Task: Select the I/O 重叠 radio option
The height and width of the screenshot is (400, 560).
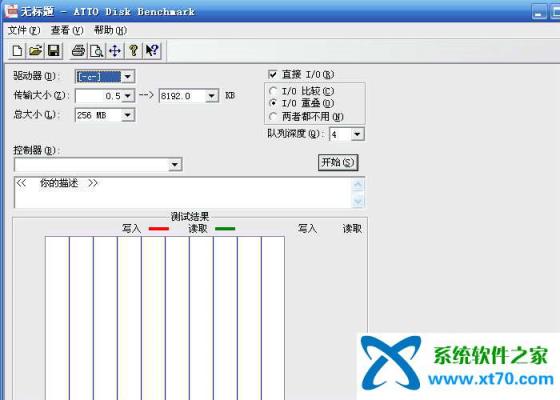Action: point(273,103)
